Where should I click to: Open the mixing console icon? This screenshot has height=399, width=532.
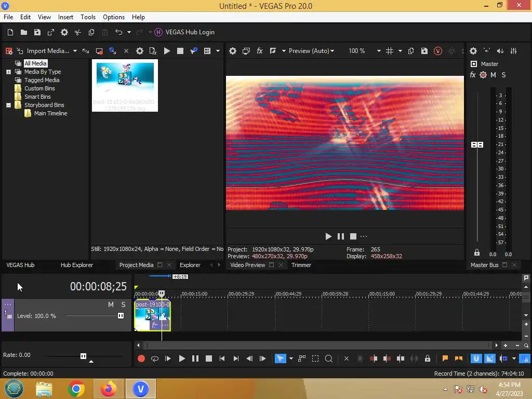click(x=514, y=51)
